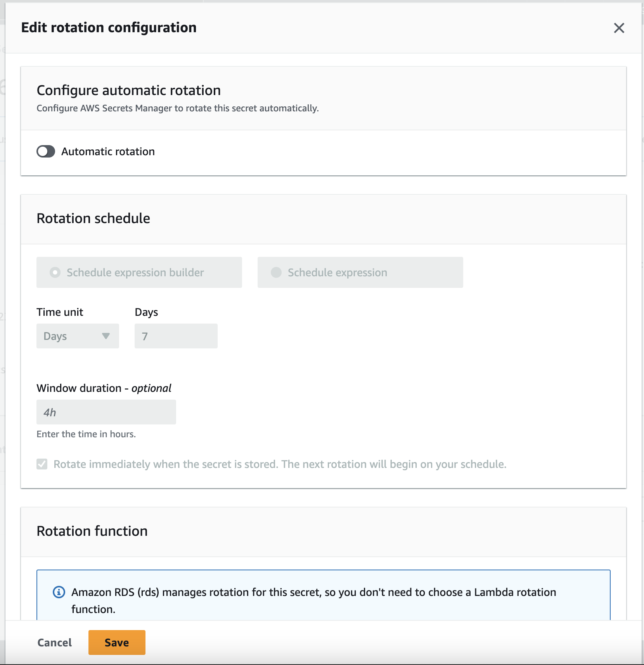Open the Time unit dropdown
Viewport: 644px width, 665px height.
click(78, 336)
